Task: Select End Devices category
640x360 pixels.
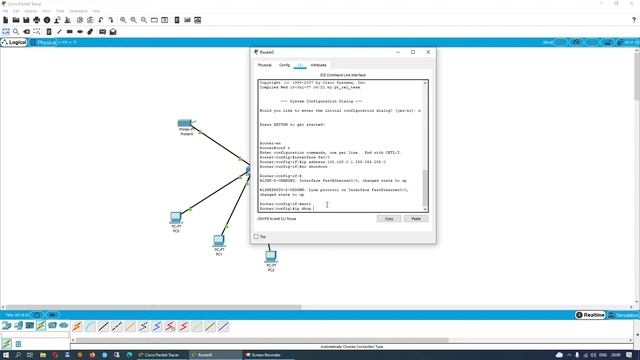Action: [18, 325]
